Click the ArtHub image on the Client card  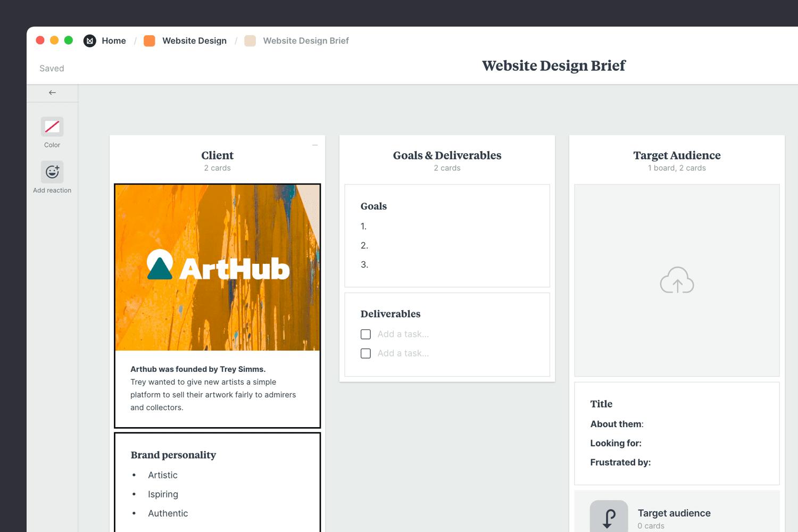pos(217,268)
